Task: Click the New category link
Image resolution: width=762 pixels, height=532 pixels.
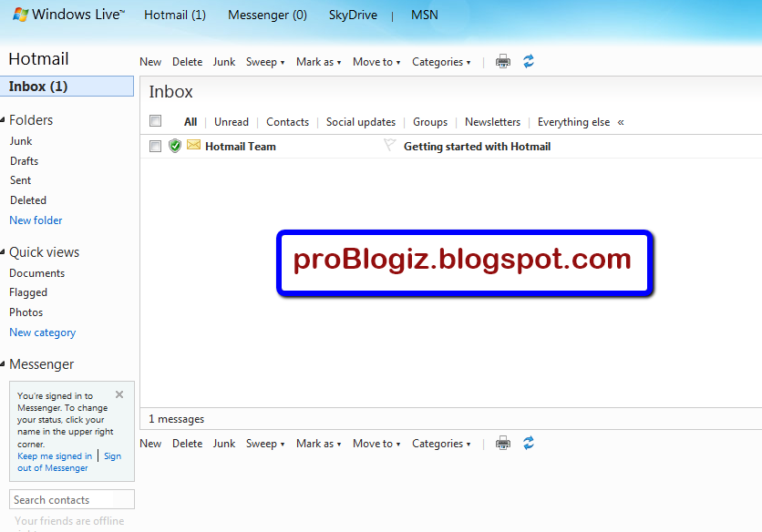Action: [42, 332]
